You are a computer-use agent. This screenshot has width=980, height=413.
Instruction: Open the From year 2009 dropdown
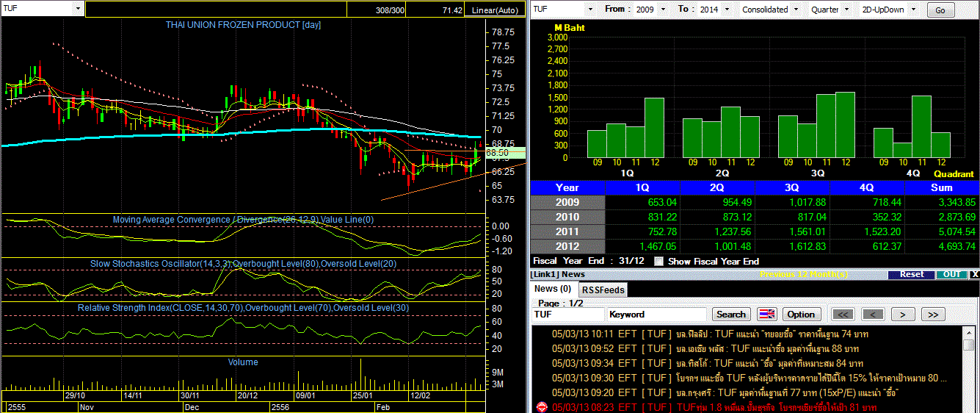(663, 9)
